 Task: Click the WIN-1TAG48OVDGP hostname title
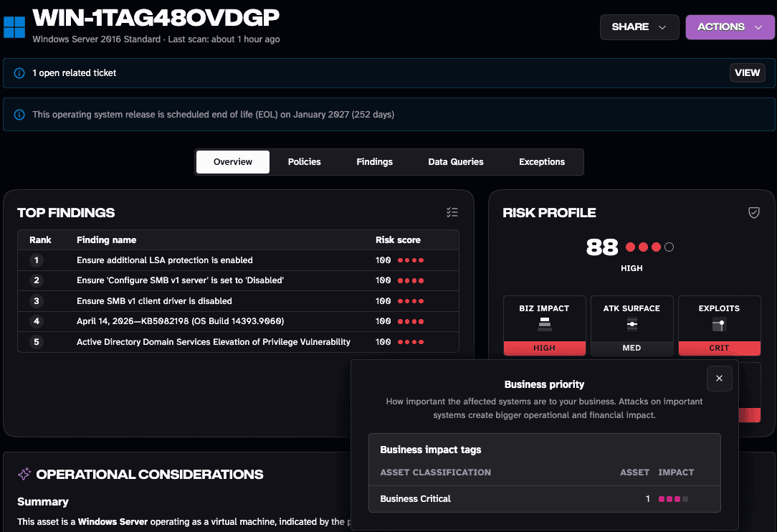point(156,18)
